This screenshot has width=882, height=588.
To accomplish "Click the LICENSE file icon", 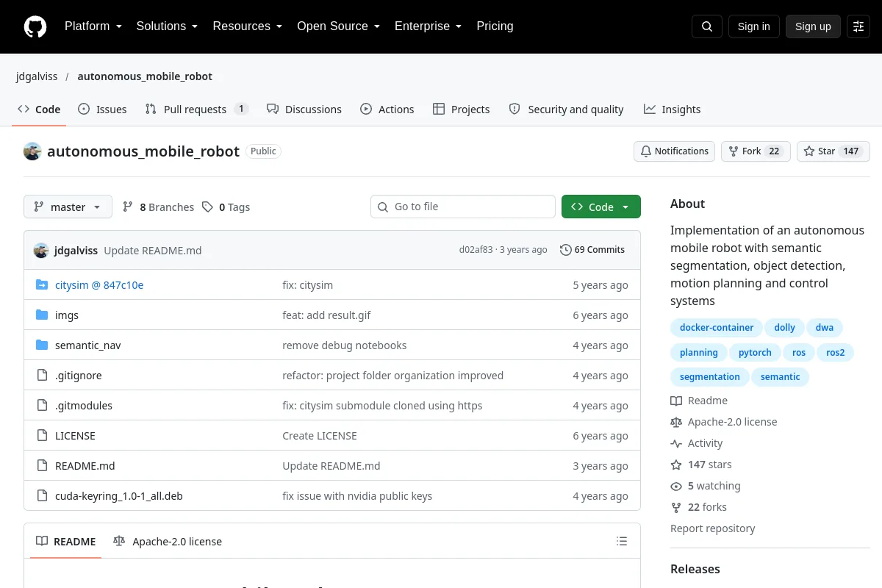I will tap(42, 436).
